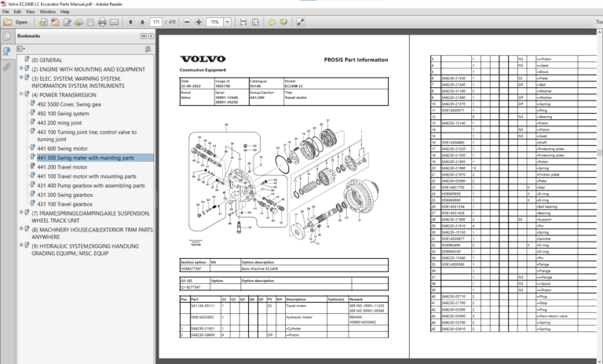This screenshot has height=364, width=603.
Task: Go to previous page arrow
Action: [131, 22]
